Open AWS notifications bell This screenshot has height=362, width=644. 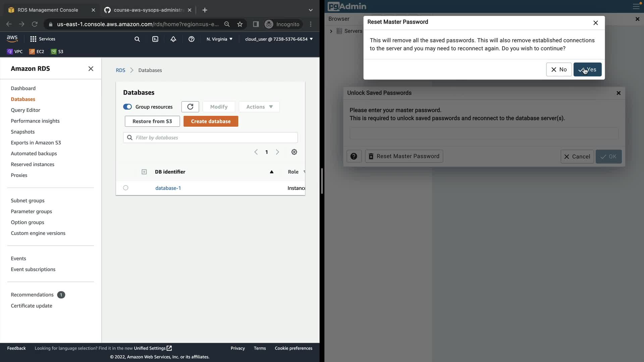pos(173,39)
